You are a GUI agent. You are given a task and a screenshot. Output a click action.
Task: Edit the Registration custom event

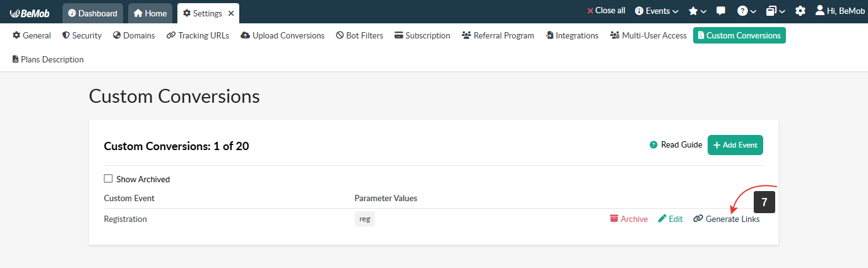tap(670, 219)
